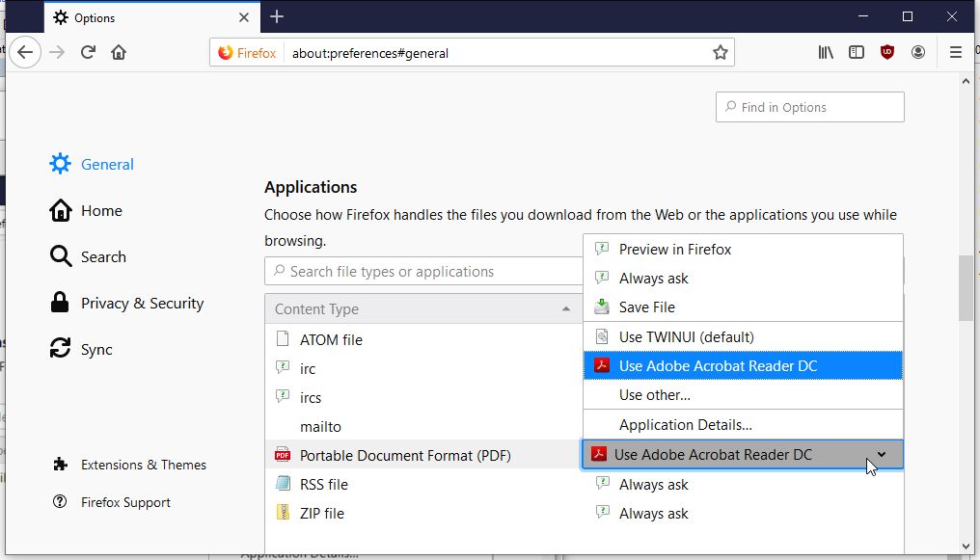The height and width of the screenshot is (560, 980).
Task: Open the hamburger application menu
Action: click(956, 52)
